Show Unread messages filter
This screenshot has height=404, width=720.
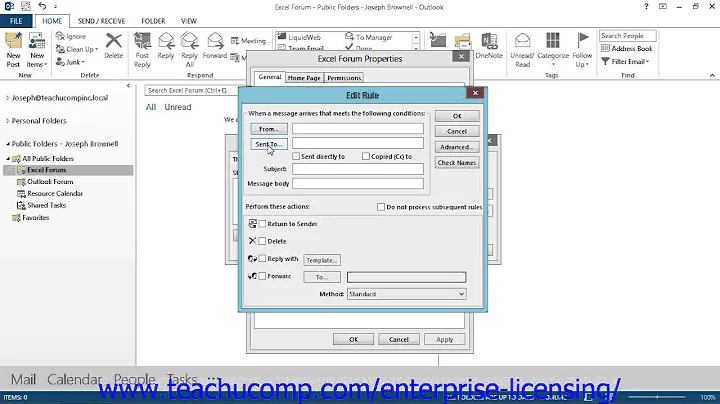point(178,107)
